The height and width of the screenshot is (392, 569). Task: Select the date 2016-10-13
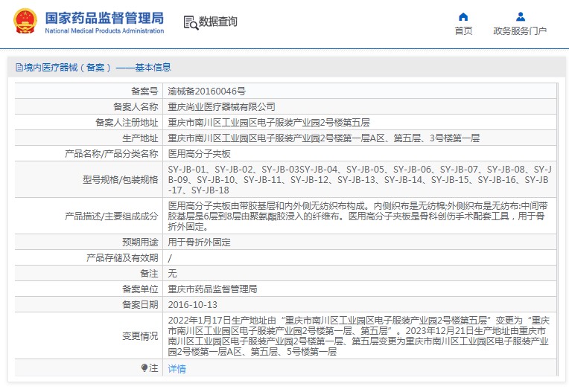coord(192,304)
